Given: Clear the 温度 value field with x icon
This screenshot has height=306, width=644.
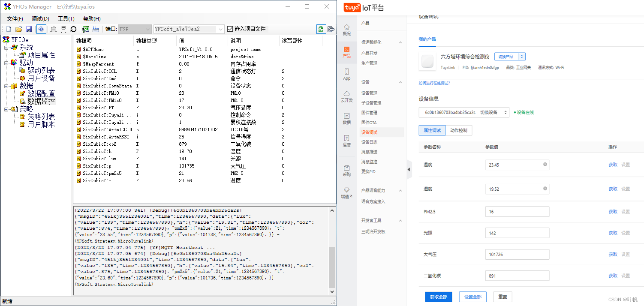Looking at the screenshot, I should pos(545,165).
